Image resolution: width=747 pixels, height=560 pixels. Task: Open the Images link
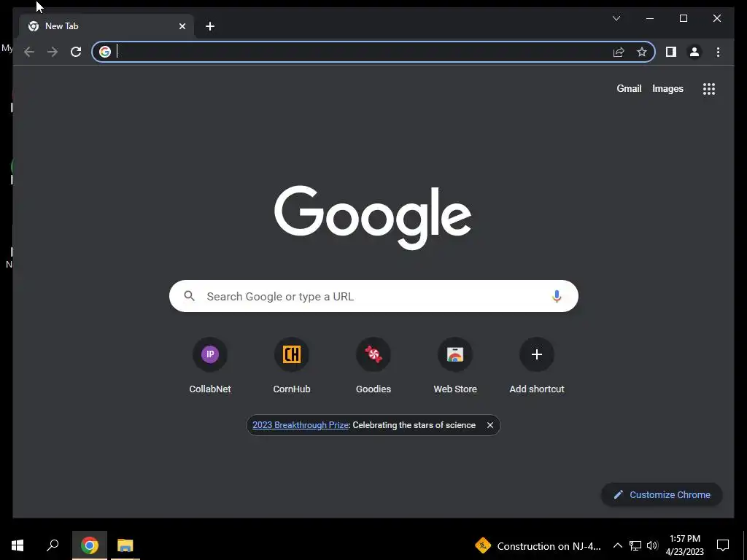pos(667,88)
